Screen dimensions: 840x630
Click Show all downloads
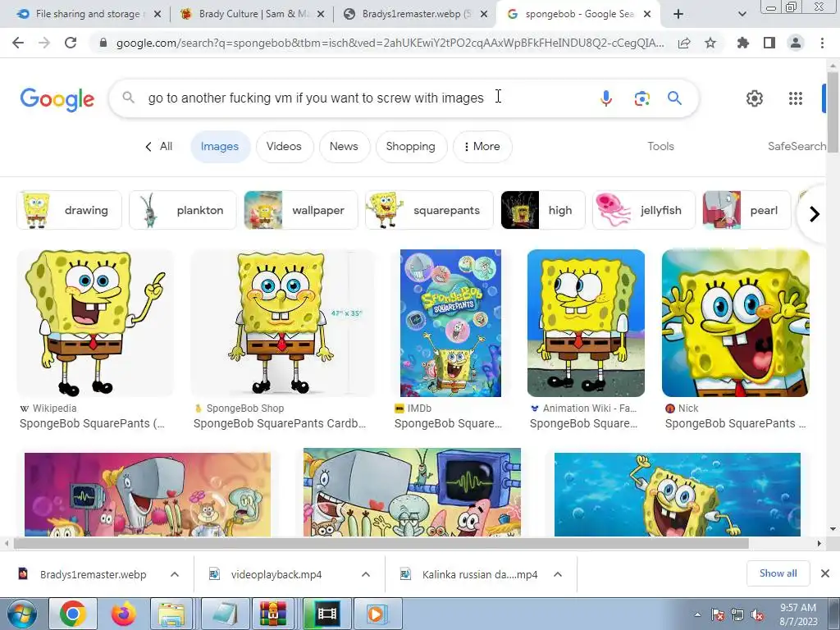(778, 573)
